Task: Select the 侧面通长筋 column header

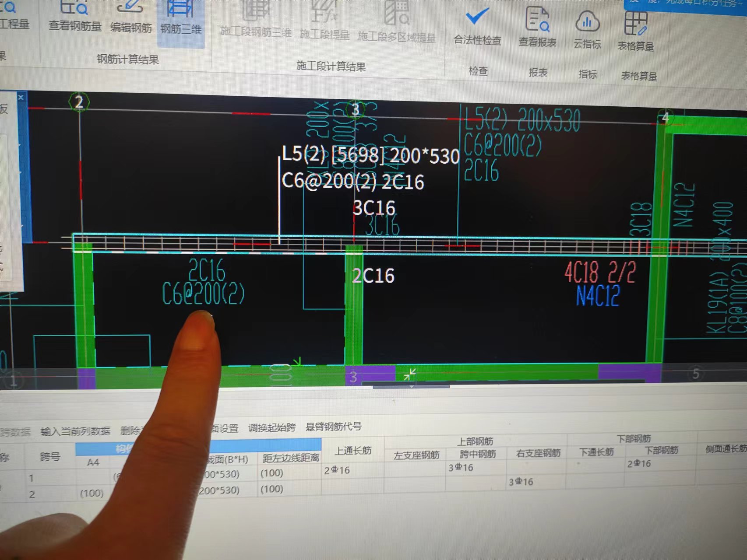Action: coord(725,448)
